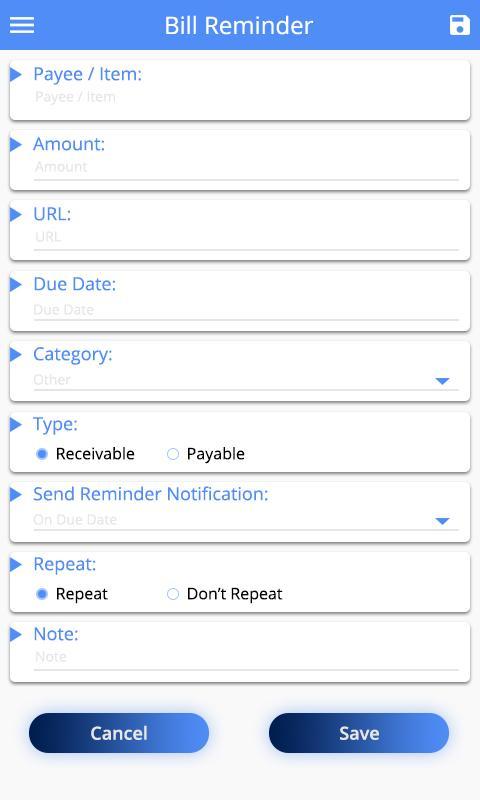Click the triangle marker beside Note
Screen dimensions: 480x800
16,634
